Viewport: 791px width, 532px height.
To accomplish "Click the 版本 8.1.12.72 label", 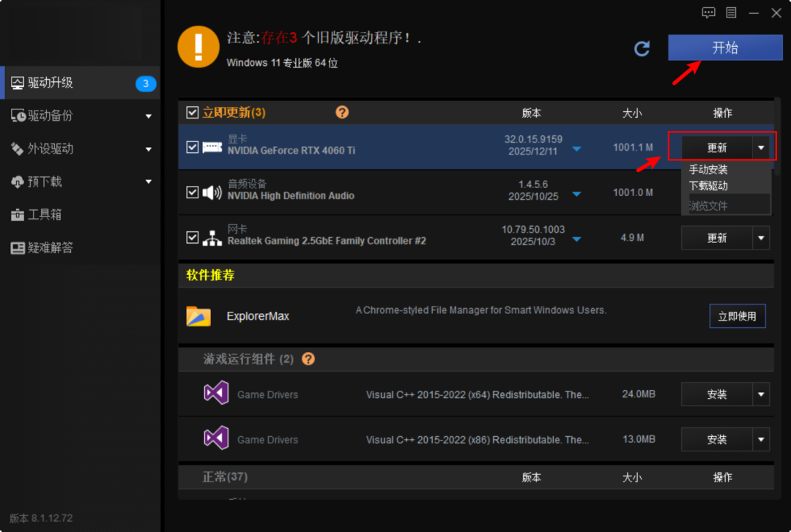I will (x=41, y=518).
